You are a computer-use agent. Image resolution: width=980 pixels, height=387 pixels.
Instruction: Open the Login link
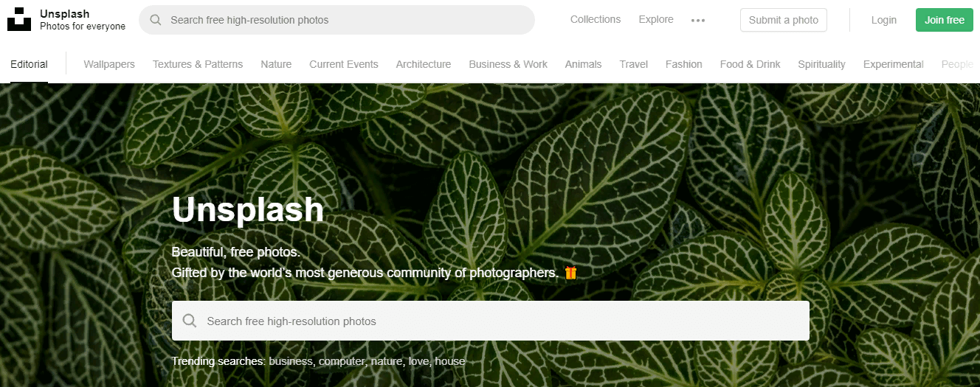tap(884, 20)
